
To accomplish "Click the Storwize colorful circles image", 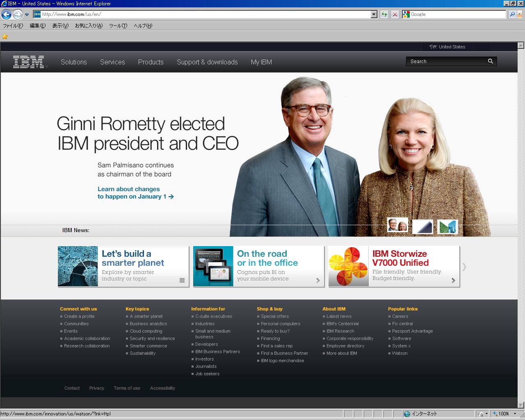I will (349, 266).
